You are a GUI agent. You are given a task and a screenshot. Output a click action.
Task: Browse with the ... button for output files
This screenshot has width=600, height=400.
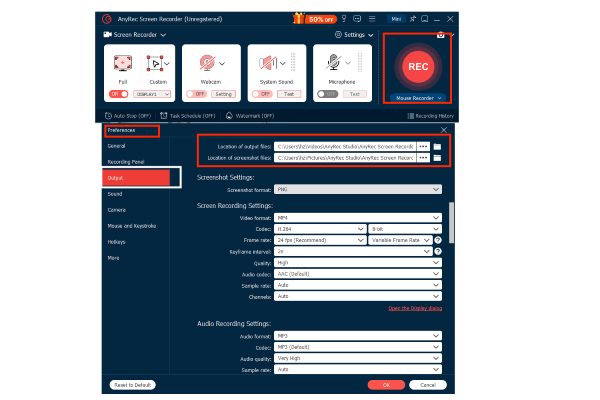(x=423, y=147)
